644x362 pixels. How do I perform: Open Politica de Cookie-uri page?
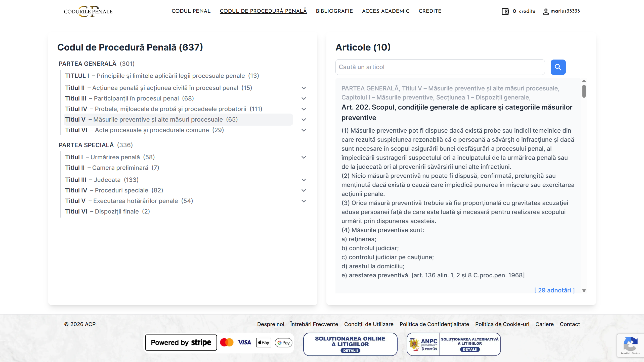pyautogui.click(x=502, y=324)
